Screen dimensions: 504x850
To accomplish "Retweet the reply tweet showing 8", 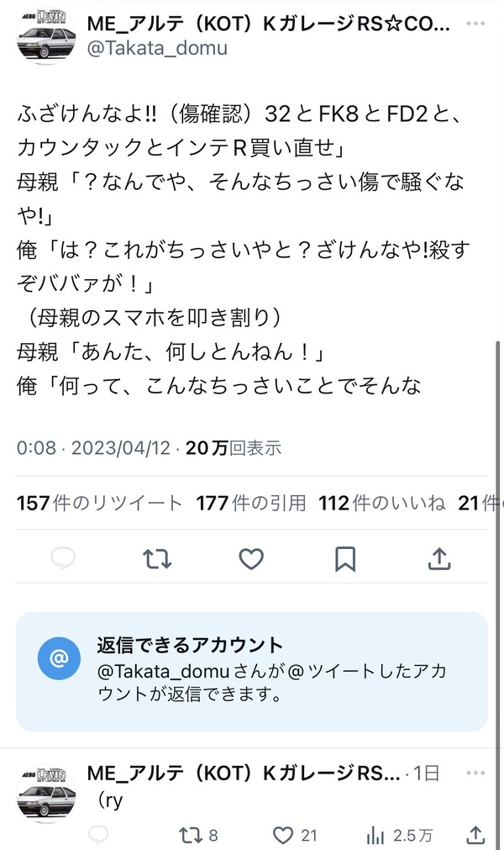I will point(198,836).
